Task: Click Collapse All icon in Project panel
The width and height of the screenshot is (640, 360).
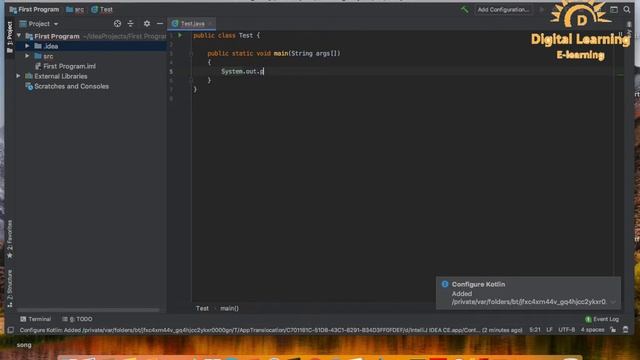Action: click(131, 24)
